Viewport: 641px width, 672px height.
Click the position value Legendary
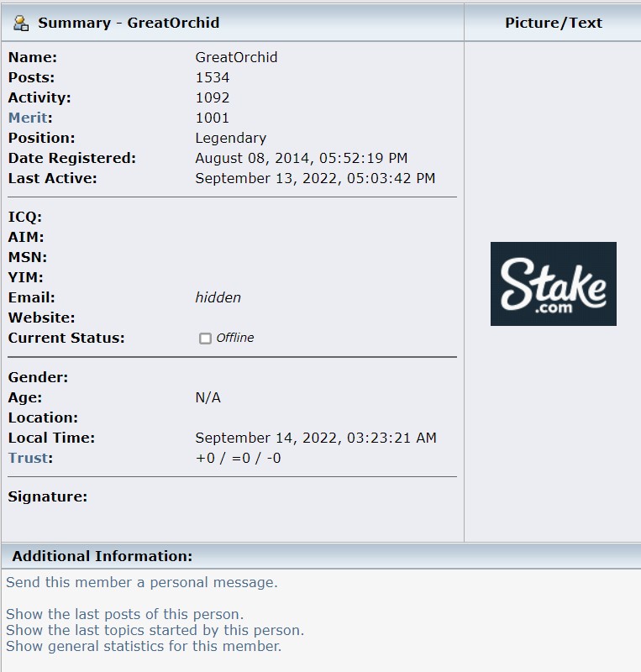[x=231, y=138]
